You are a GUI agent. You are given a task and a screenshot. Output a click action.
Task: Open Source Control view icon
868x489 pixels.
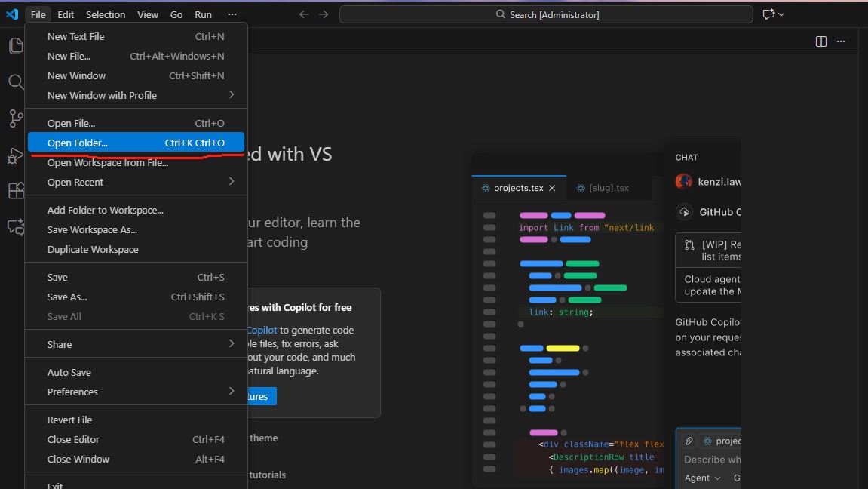tap(16, 118)
